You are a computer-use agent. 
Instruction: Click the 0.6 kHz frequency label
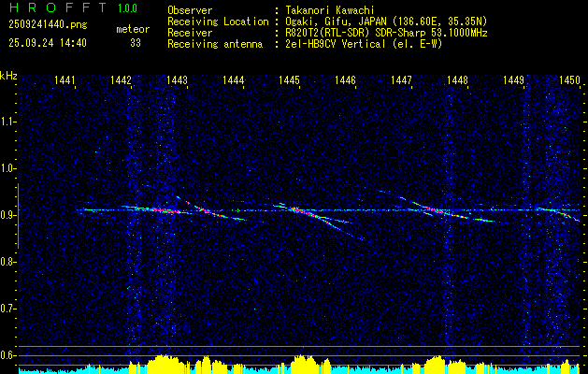[x=7, y=355]
